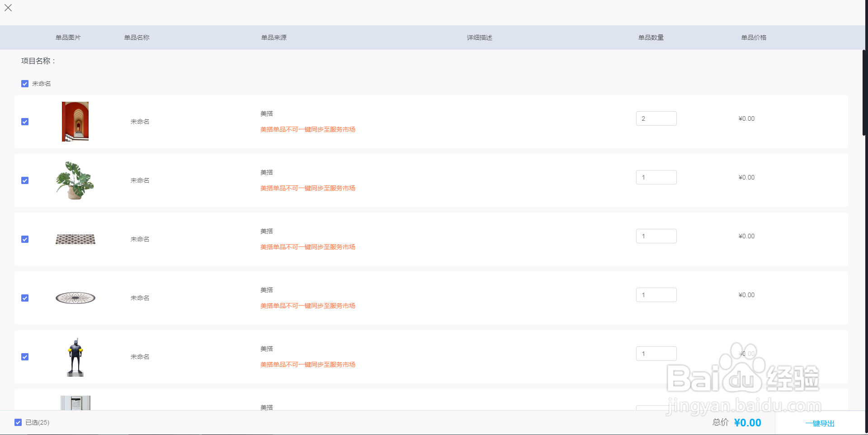Click the ¥0.00 price in the painting row
This screenshot has width=868, height=435.
pos(746,118)
